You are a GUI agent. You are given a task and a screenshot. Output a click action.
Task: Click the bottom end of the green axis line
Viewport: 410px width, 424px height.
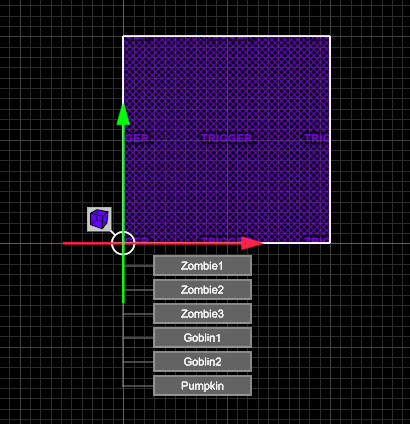[123, 301]
